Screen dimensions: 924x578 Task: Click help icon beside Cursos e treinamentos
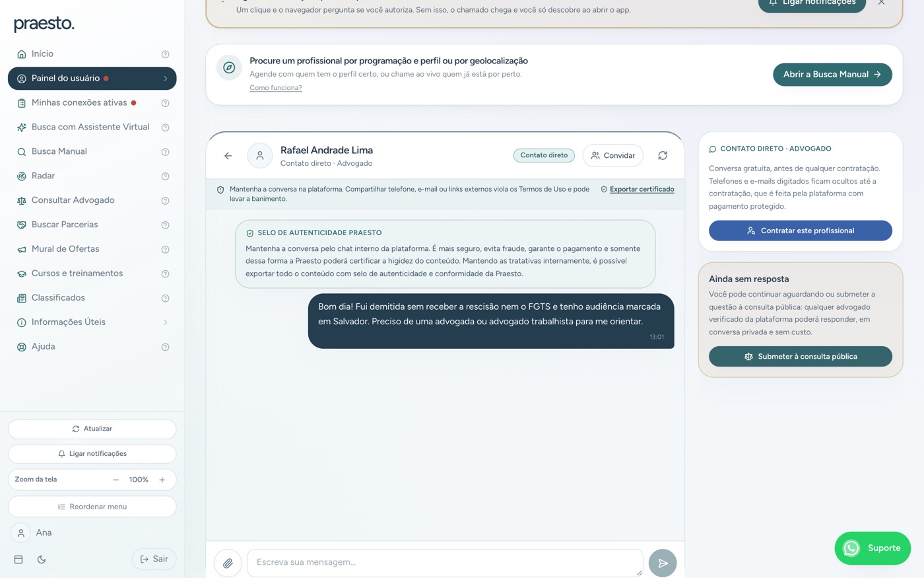[166, 274]
